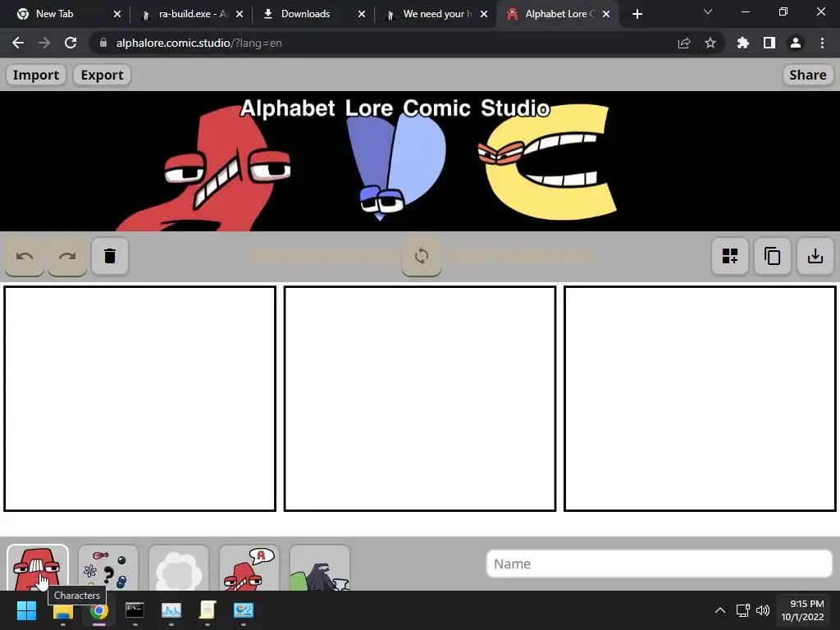This screenshot has width=840, height=630.
Task: Open Windows Start menu
Action: (26, 610)
